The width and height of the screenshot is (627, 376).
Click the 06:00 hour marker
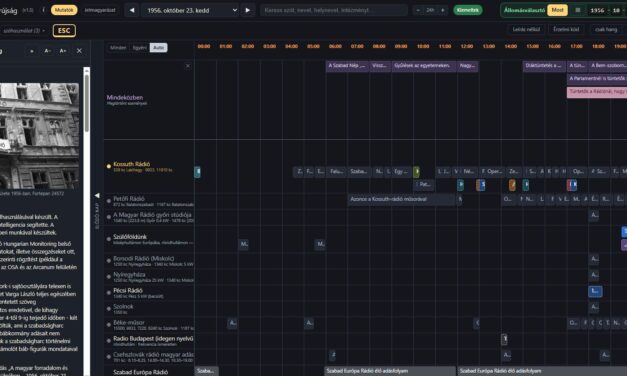pyautogui.click(x=335, y=46)
